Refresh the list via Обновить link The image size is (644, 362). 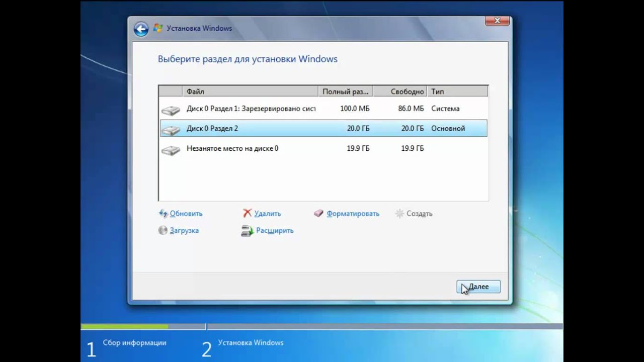point(186,214)
